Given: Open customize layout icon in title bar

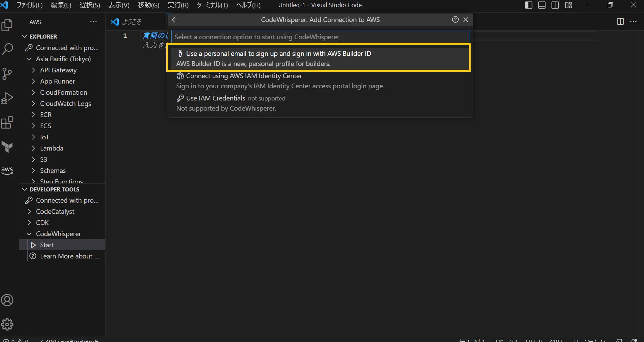Looking at the screenshot, I should click(568, 5).
